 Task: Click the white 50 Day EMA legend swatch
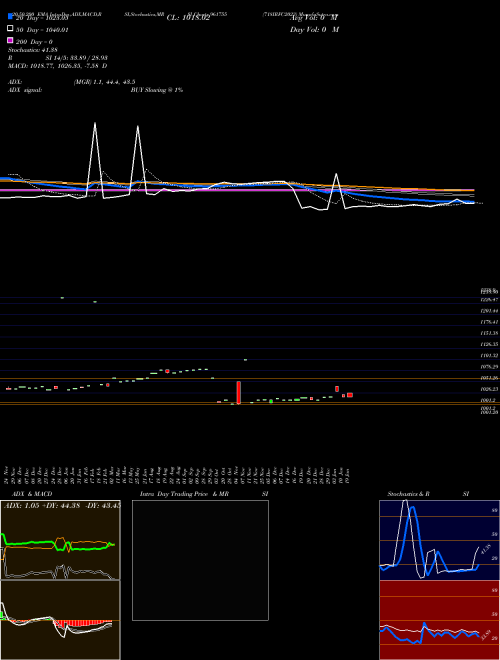10,28
